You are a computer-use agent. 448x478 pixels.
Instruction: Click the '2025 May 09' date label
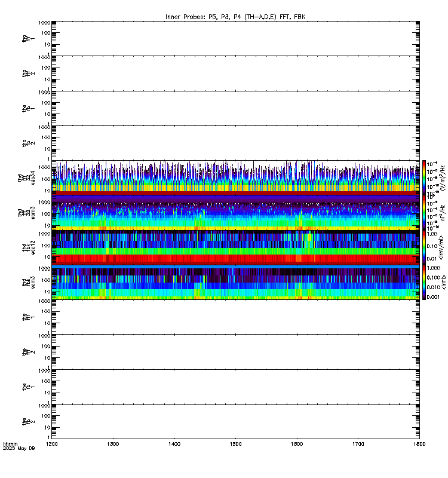[x=19, y=449]
